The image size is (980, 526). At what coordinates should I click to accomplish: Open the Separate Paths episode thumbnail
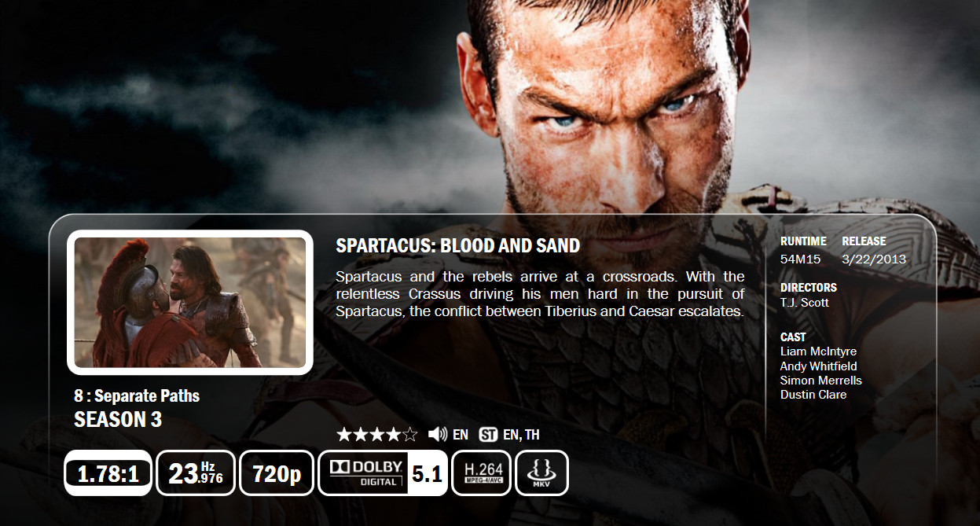point(190,303)
